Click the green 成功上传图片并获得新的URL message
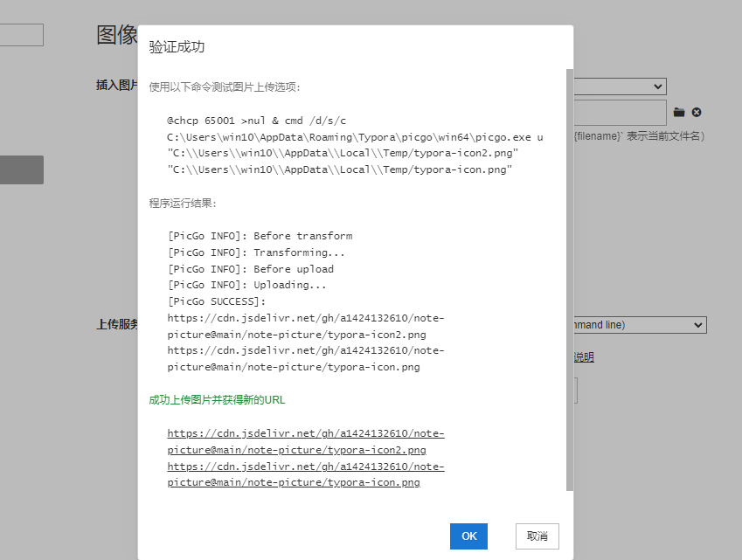The width and height of the screenshot is (742, 560). pyautogui.click(x=217, y=400)
